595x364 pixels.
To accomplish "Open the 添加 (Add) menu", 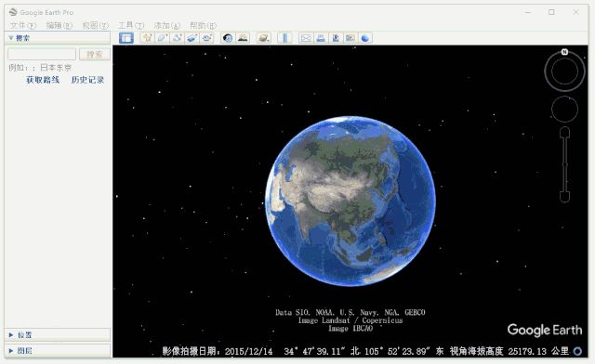I will click(167, 25).
